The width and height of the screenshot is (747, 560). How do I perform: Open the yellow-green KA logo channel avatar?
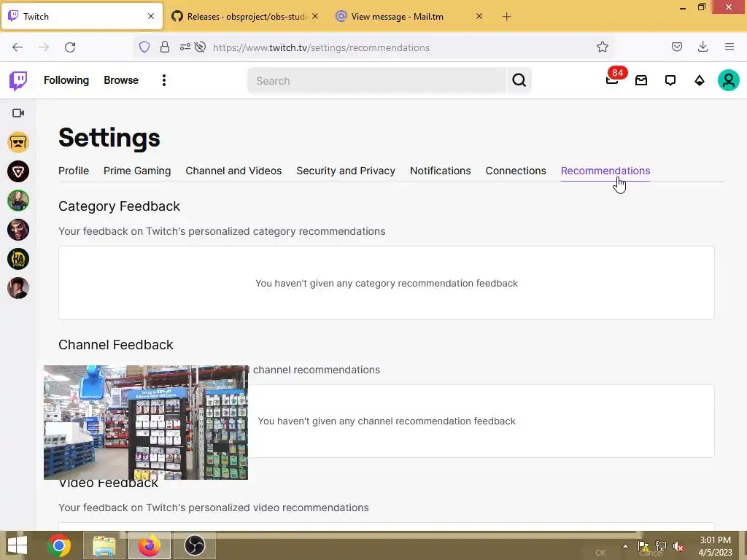18,259
